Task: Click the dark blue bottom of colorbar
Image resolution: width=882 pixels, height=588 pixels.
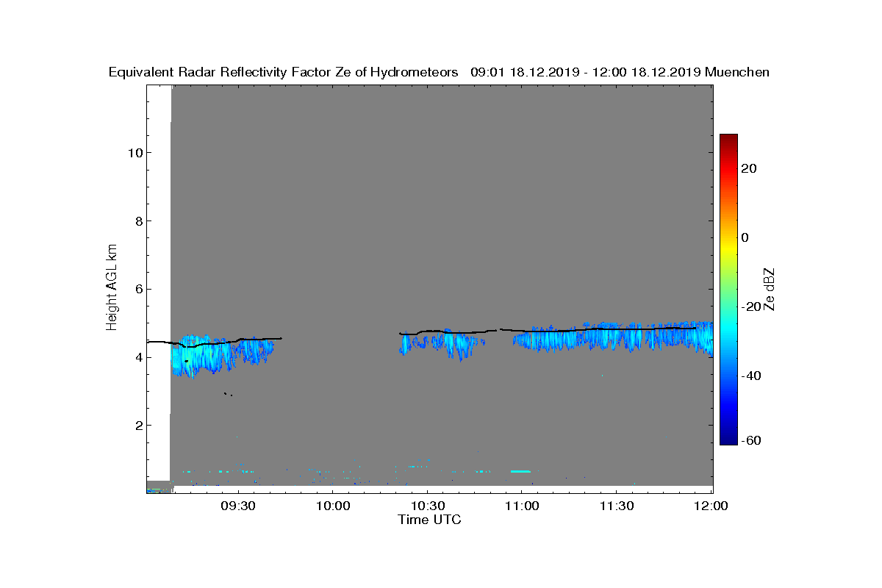Action: (728, 437)
